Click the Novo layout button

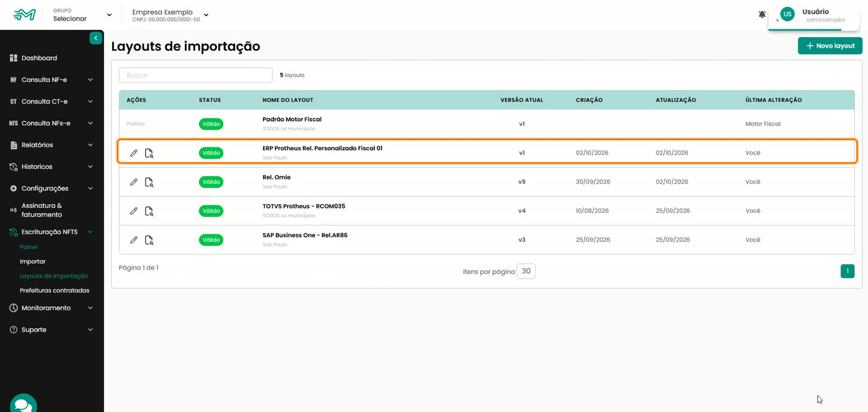point(830,46)
